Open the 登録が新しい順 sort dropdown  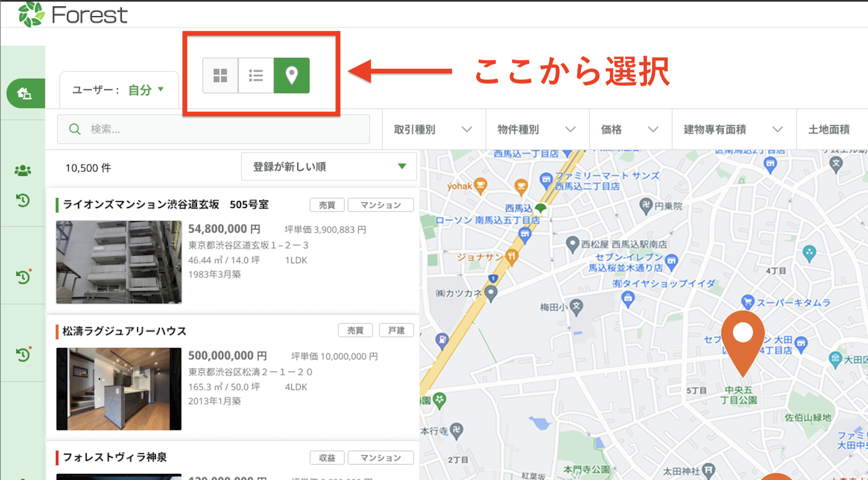328,166
